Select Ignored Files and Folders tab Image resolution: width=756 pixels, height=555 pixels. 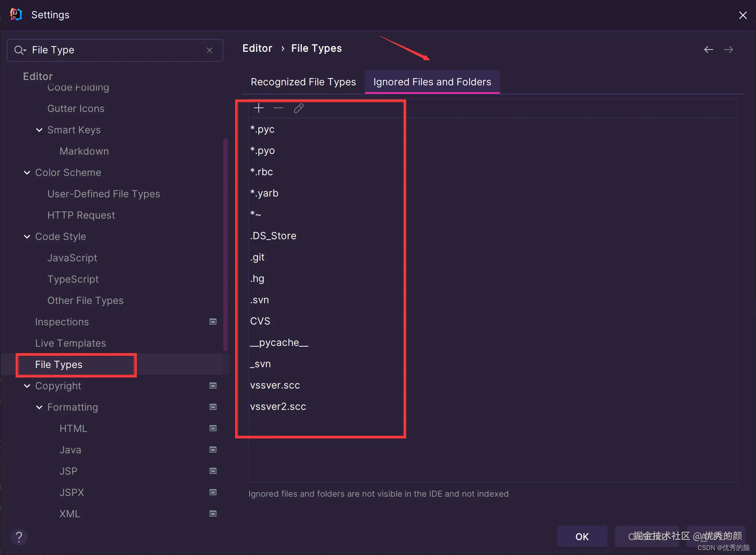click(x=432, y=82)
